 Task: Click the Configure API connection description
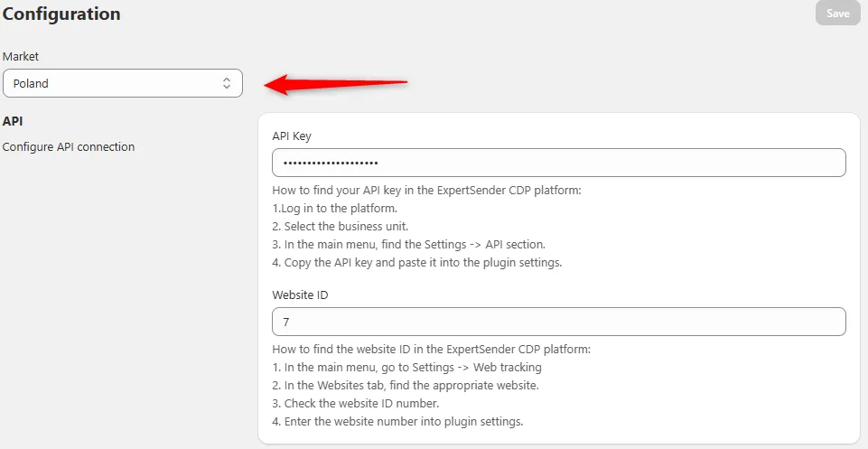click(x=69, y=146)
